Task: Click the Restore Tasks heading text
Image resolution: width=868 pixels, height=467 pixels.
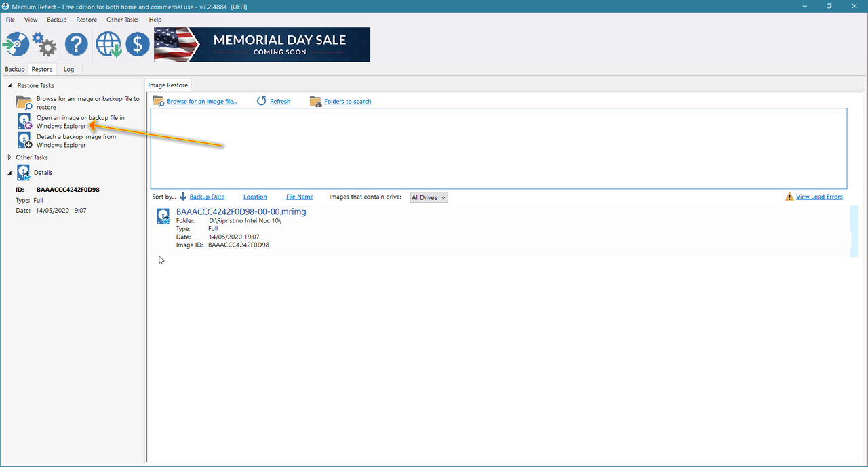Action: coord(36,85)
